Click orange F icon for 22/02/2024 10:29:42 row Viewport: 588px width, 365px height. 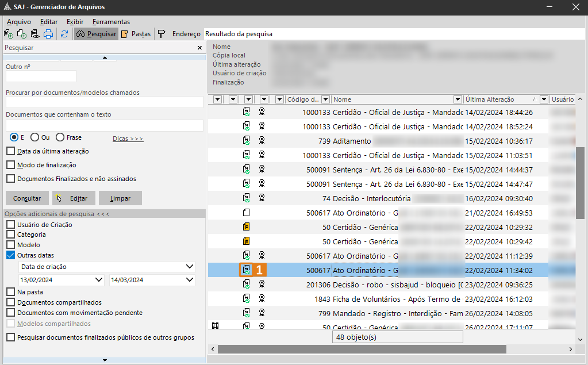pyautogui.click(x=247, y=241)
